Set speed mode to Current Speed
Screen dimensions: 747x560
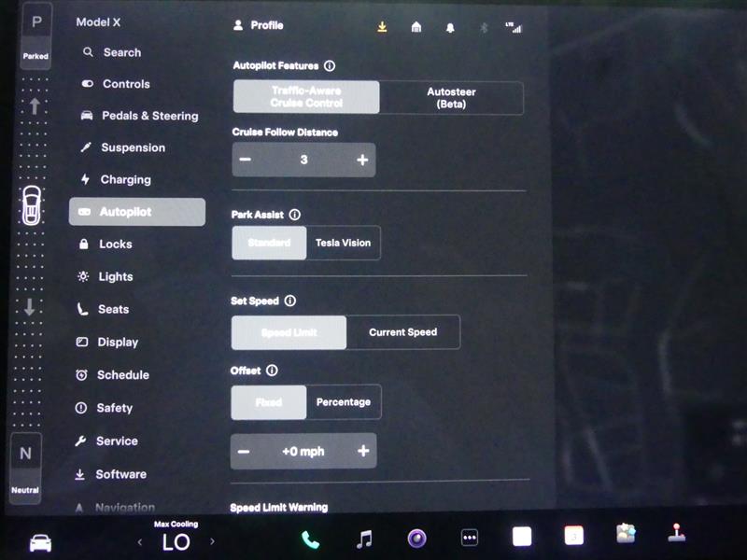coord(402,332)
